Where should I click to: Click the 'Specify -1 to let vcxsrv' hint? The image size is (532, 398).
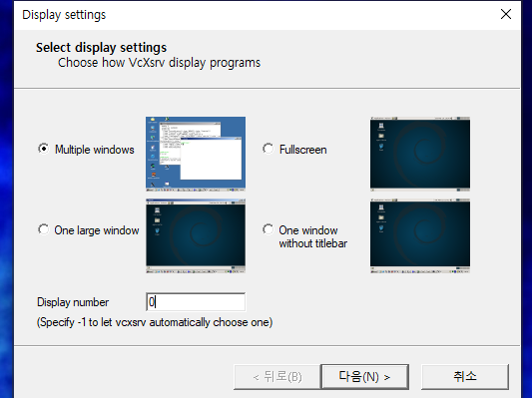click(155, 322)
